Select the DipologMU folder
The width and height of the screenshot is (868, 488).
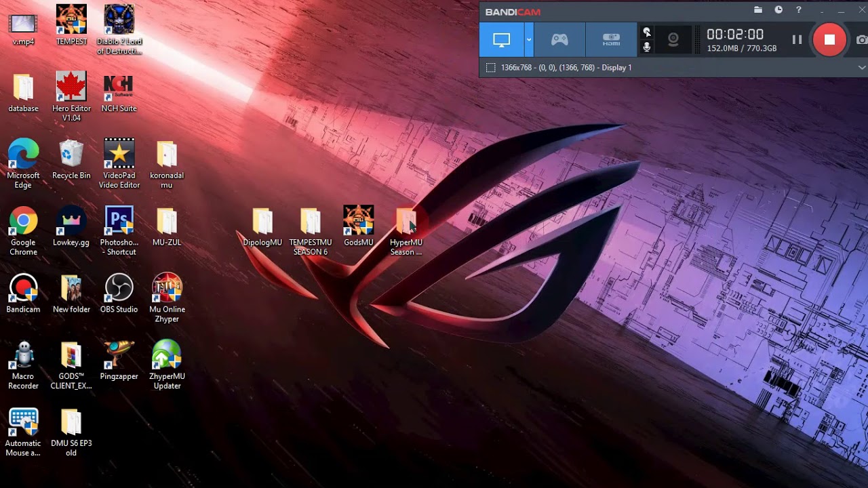(262, 227)
